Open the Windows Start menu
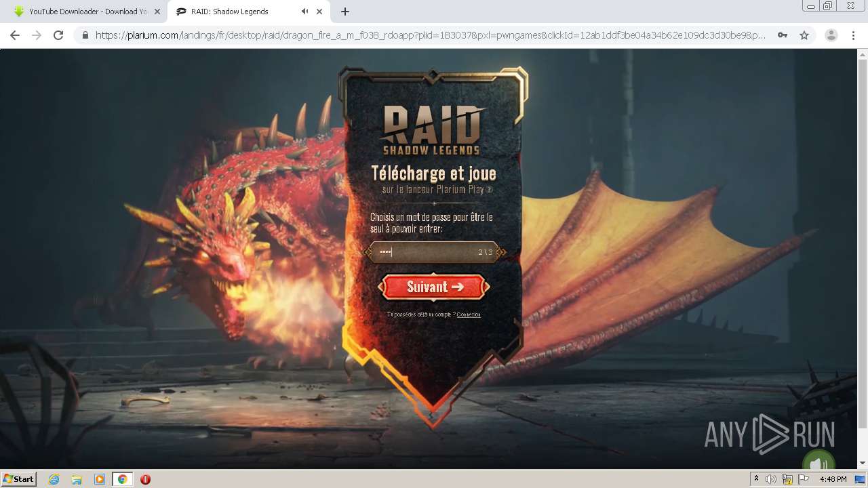868x488 pixels. point(19,479)
